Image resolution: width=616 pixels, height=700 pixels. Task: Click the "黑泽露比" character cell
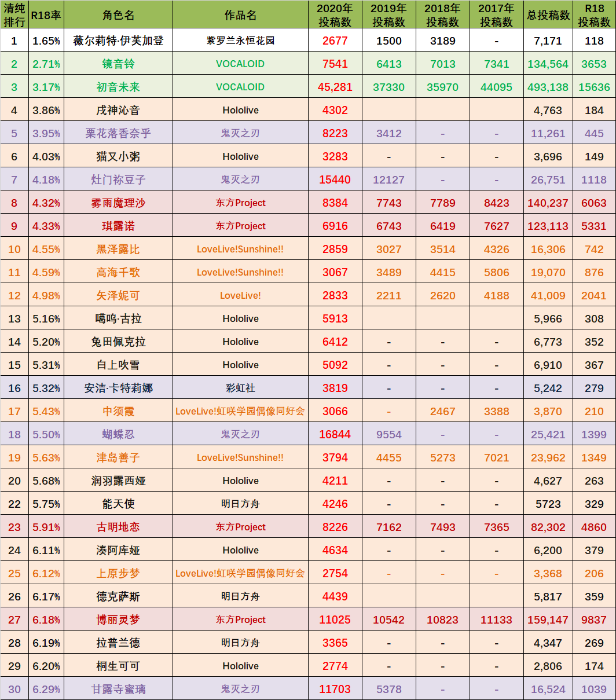coord(118,249)
